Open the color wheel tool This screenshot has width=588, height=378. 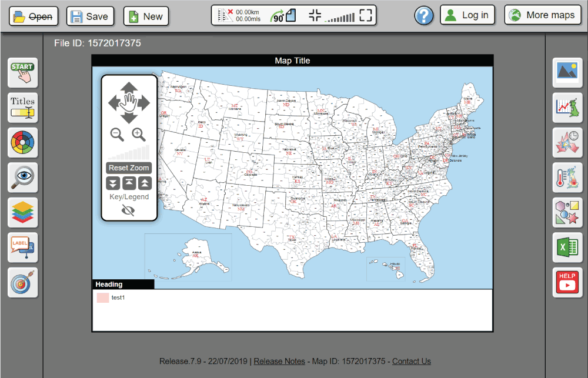point(22,142)
